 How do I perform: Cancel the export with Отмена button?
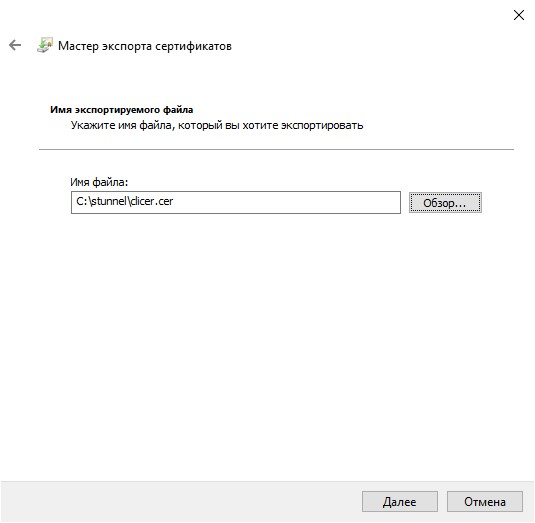485,502
